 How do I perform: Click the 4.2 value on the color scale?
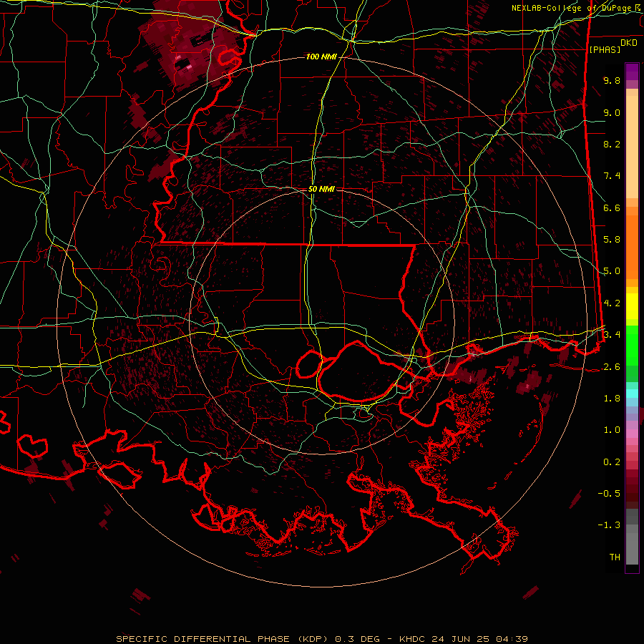point(612,303)
